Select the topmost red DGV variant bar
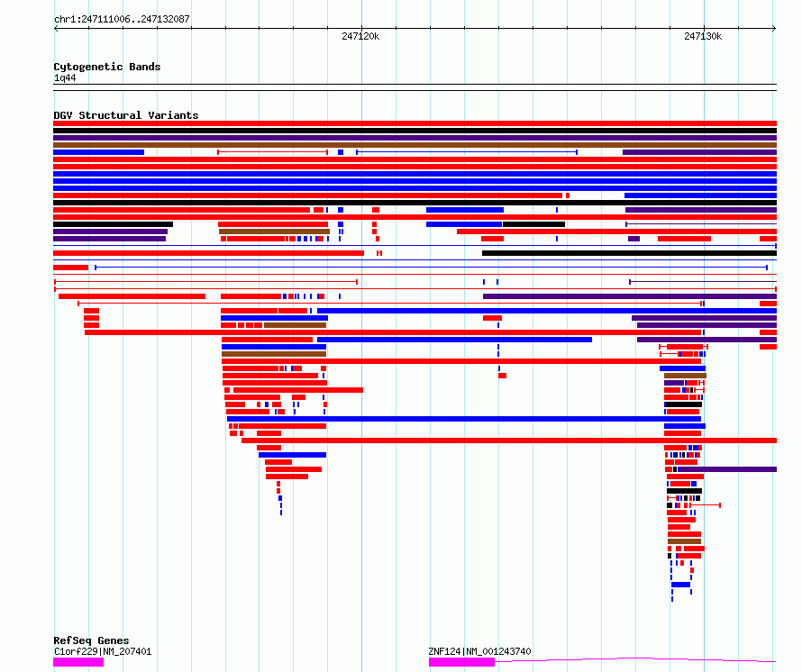Image resolution: width=802 pixels, height=672 pixels. [x=415, y=123]
